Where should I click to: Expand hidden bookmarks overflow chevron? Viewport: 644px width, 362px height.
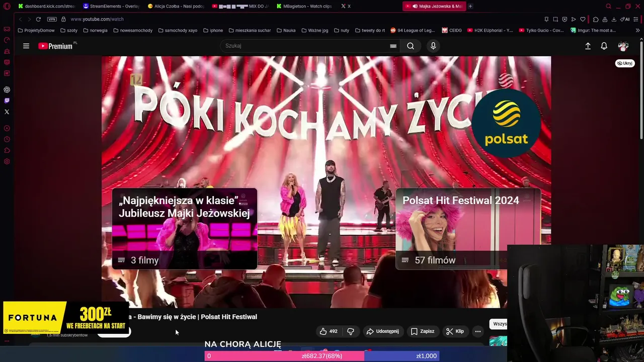pos(637,30)
